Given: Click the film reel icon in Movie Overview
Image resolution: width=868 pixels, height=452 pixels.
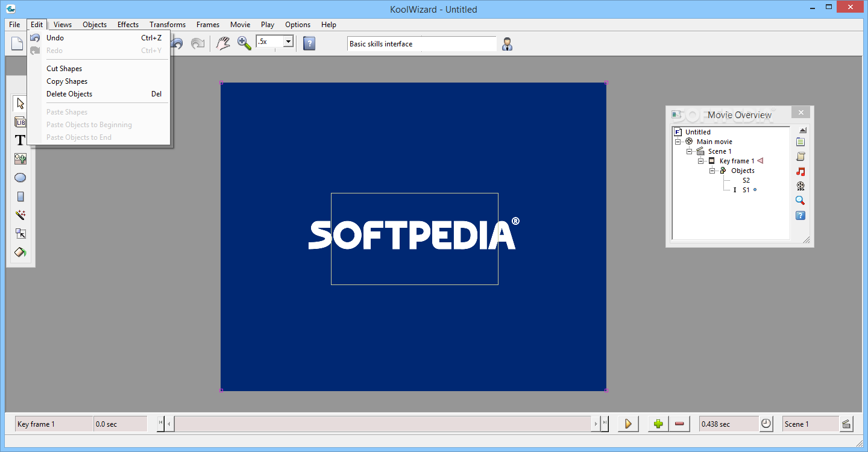Looking at the screenshot, I should 800,186.
